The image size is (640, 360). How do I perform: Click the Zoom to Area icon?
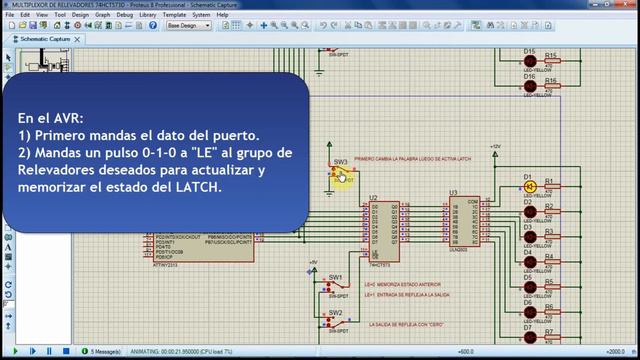[305, 25]
